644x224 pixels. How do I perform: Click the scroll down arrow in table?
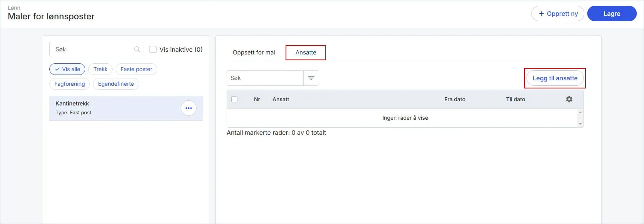point(580,124)
